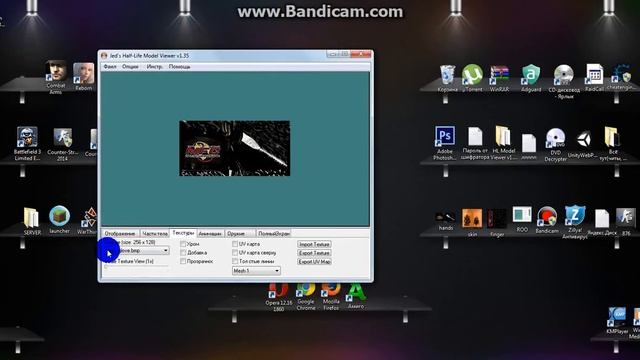The image size is (640, 360).
Task: Toggle the Прозрачн. (transparent) checkbox
Action: click(183, 261)
